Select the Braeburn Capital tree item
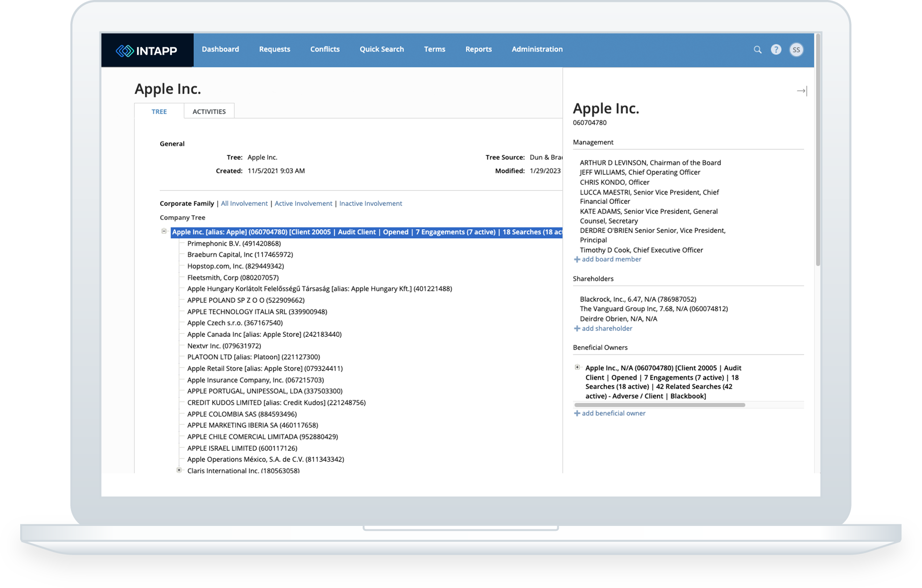 point(240,255)
